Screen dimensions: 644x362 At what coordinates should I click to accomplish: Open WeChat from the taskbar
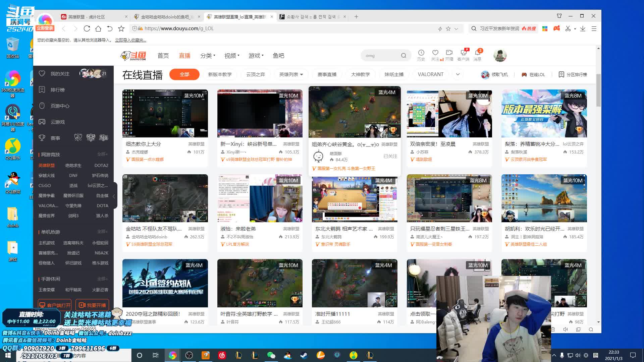pos(271,355)
